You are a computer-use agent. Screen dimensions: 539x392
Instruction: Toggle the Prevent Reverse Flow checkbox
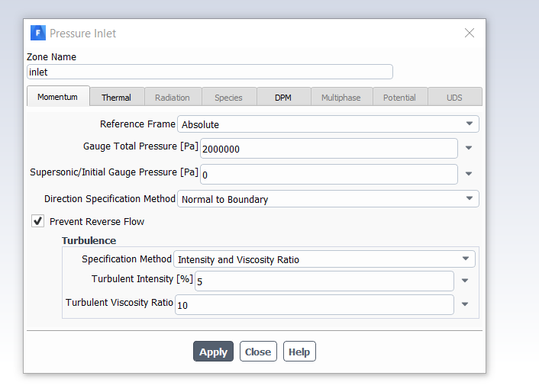pos(37,221)
